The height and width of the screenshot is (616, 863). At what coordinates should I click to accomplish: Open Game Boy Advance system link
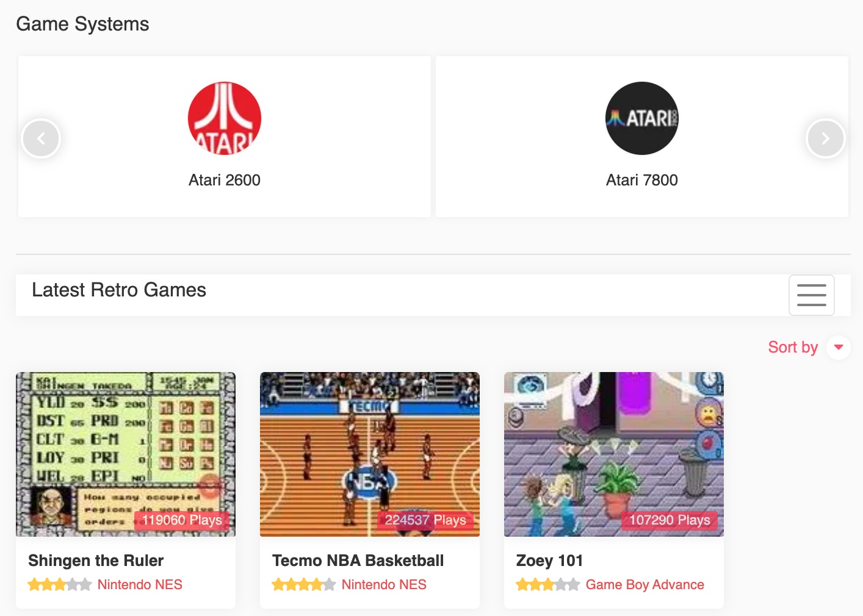click(645, 584)
